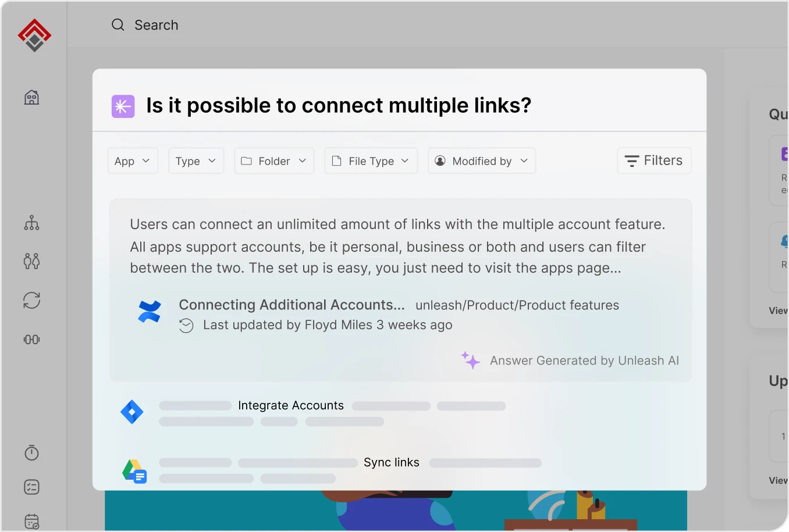The width and height of the screenshot is (789, 532).
Task: Select the Dropbox icon next to Connecting Additional Accounts
Action: [150, 311]
